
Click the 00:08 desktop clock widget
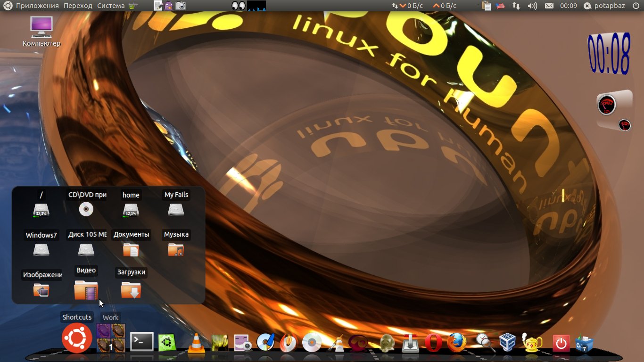(x=609, y=54)
